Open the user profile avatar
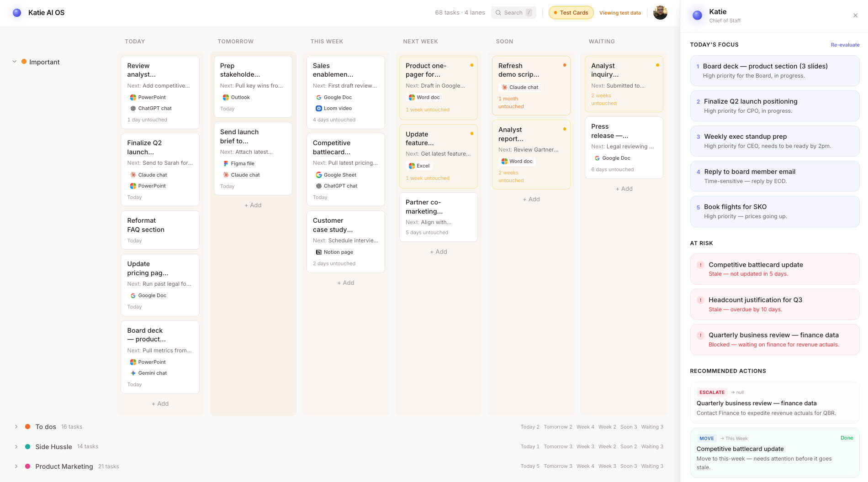This screenshot has height=482, width=868. 660,13
